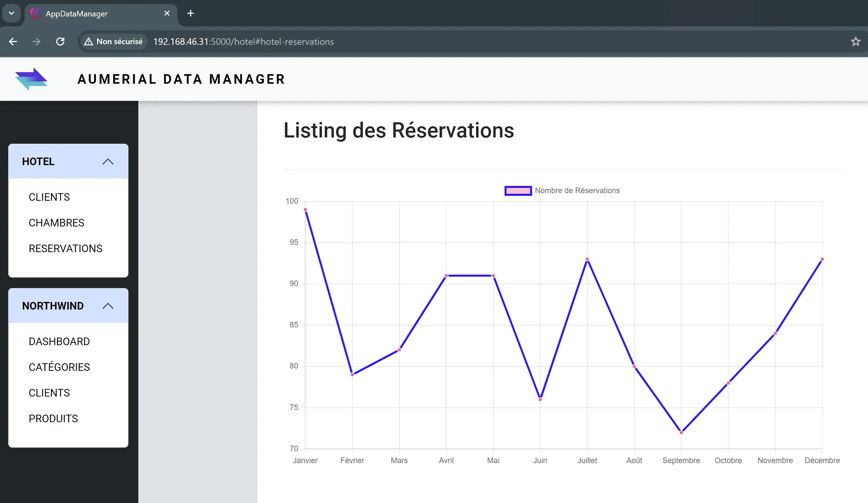The image size is (868, 503).
Task: Open Hotel CLIENTS page
Action: coord(49,197)
